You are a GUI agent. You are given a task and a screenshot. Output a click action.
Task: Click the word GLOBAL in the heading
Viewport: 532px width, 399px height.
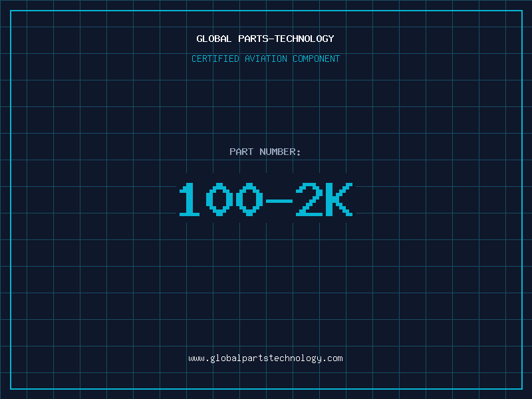[214, 39]
